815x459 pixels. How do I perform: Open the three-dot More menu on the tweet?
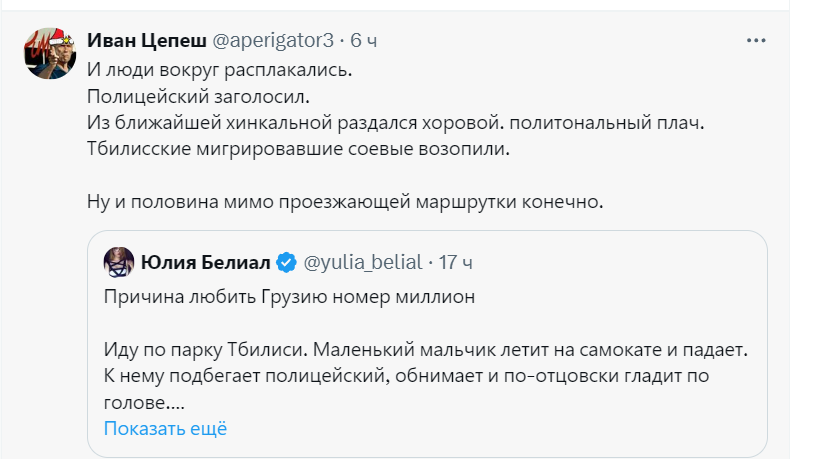pos(757,40)
